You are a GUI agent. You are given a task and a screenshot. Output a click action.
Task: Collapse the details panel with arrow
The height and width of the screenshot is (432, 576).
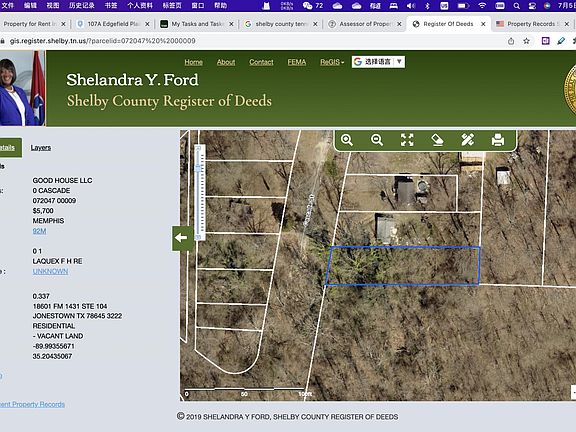pyautogui.click(x=181, y=238)
